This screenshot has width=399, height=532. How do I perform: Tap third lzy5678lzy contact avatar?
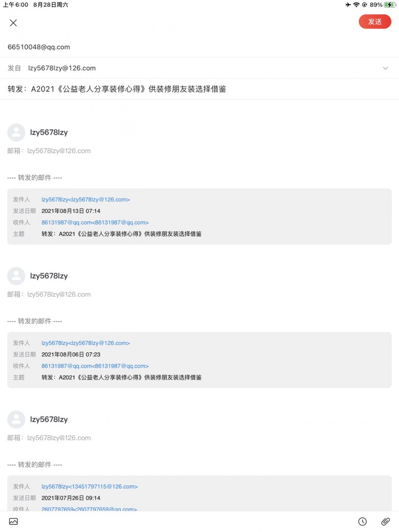16,419
